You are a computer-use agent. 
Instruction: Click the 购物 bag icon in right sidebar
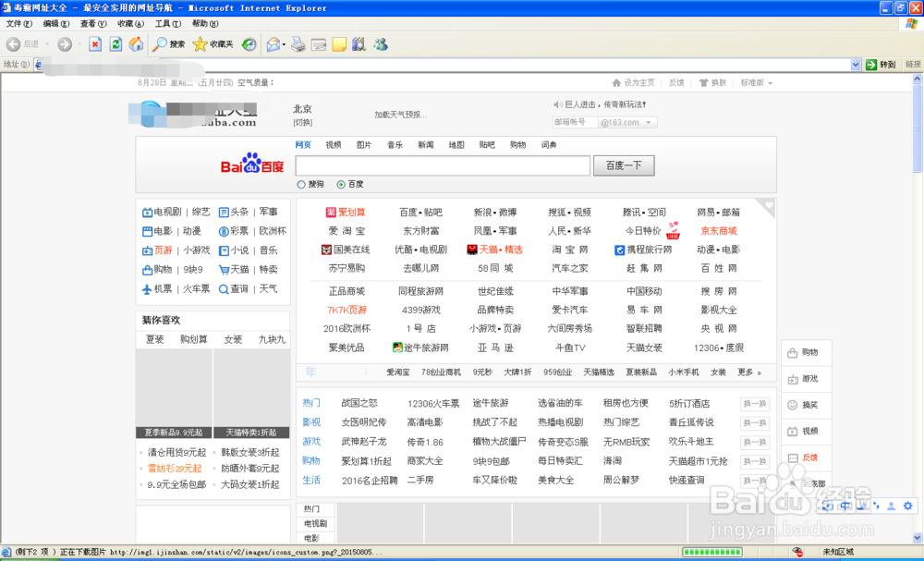pyautogui.click(x=793, y=352)
